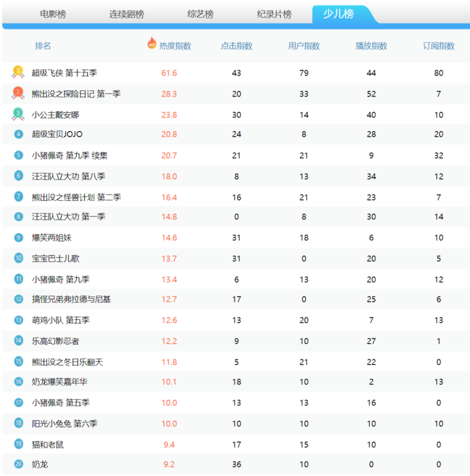Screen dimensions: 470x476
Task: Click the rank 12 badge icon
Action: pyautogui.click(x=19, y=299)
